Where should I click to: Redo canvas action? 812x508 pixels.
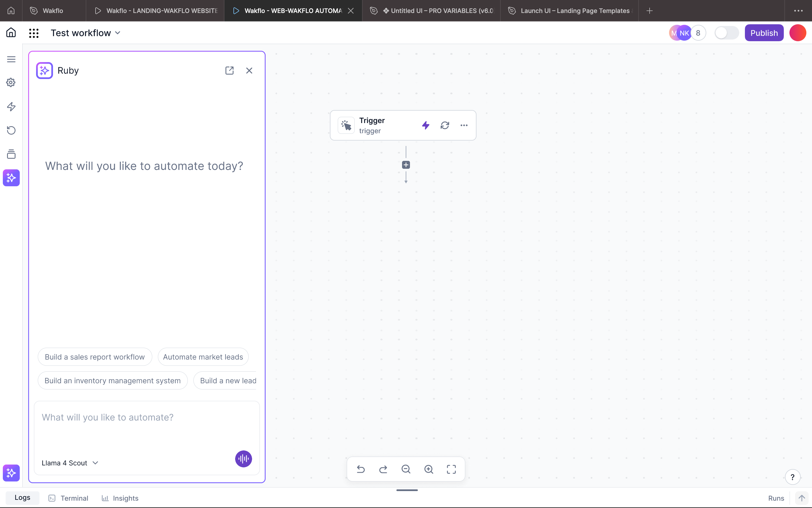pos(383,469)
